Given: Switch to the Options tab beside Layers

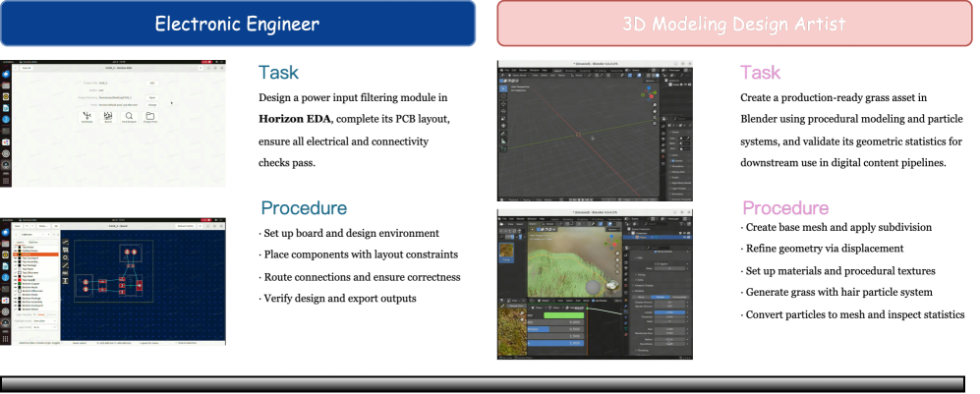Looking at the screenshot, I should click(x=32, y=242).
